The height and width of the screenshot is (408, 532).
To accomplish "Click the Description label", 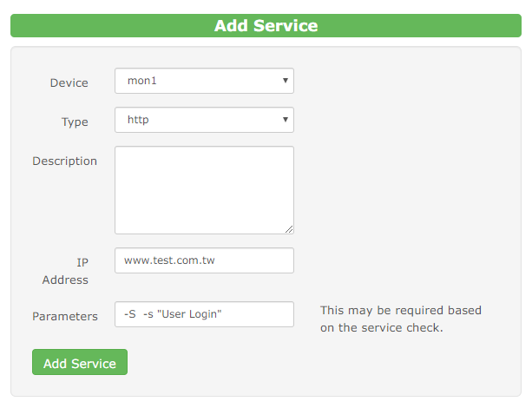I will 64,161.
